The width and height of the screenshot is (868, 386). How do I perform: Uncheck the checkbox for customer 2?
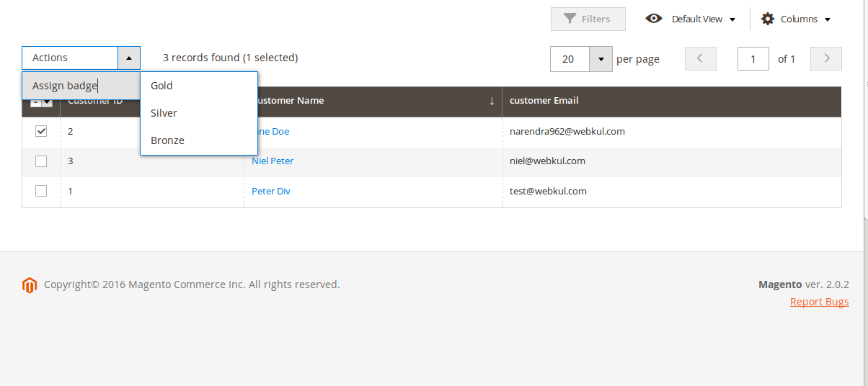[41, 131]
